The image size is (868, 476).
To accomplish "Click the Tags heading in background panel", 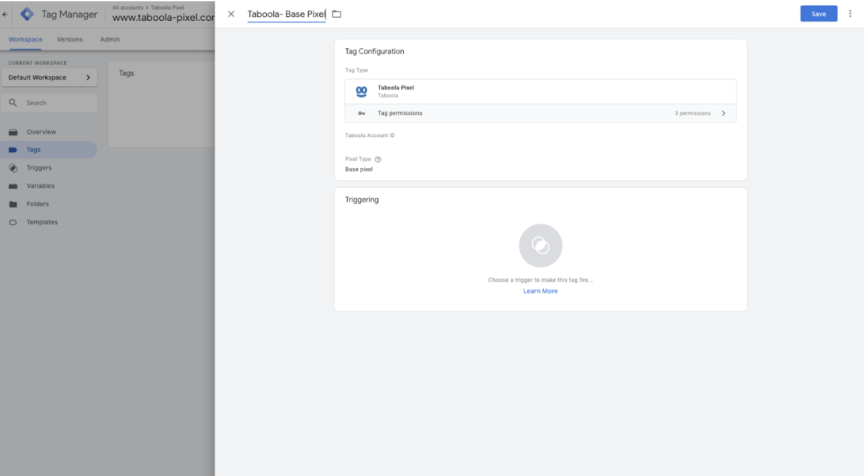I will tap(127, 73).
